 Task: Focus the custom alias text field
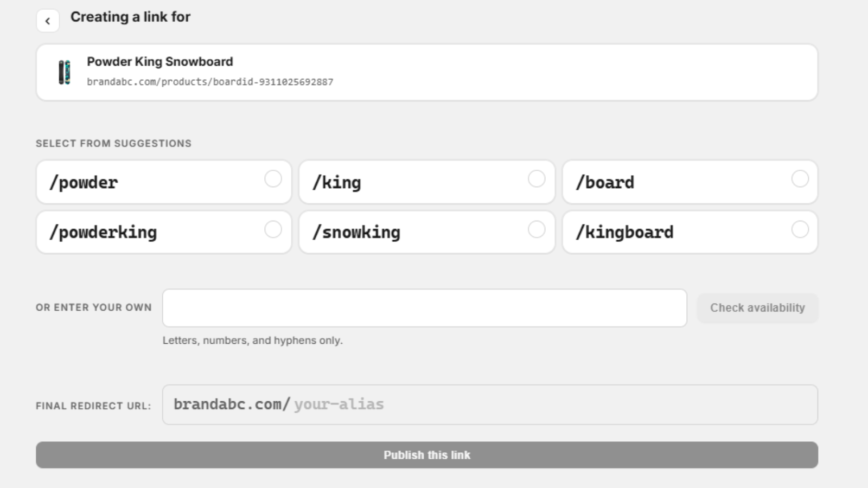(425, 308)
